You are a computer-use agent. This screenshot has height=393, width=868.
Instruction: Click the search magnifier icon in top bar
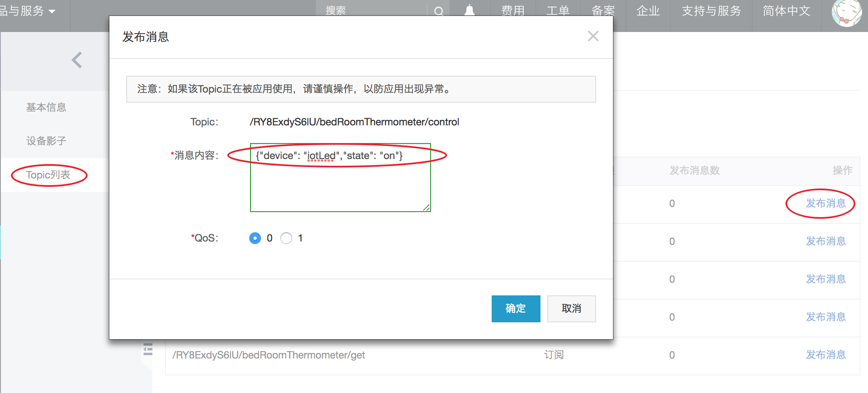pyautogui.click(x=439, y=11)
